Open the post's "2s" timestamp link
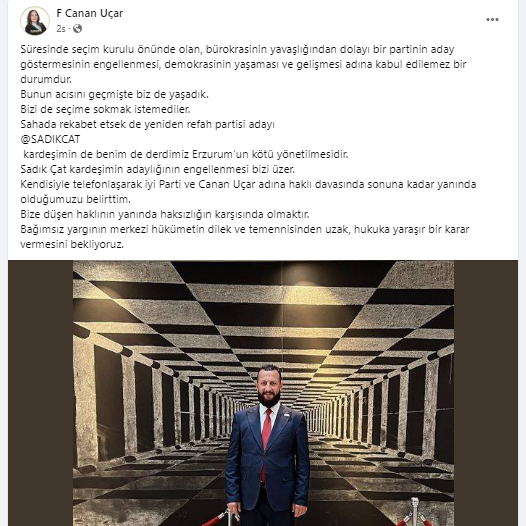 pos(61,29)
